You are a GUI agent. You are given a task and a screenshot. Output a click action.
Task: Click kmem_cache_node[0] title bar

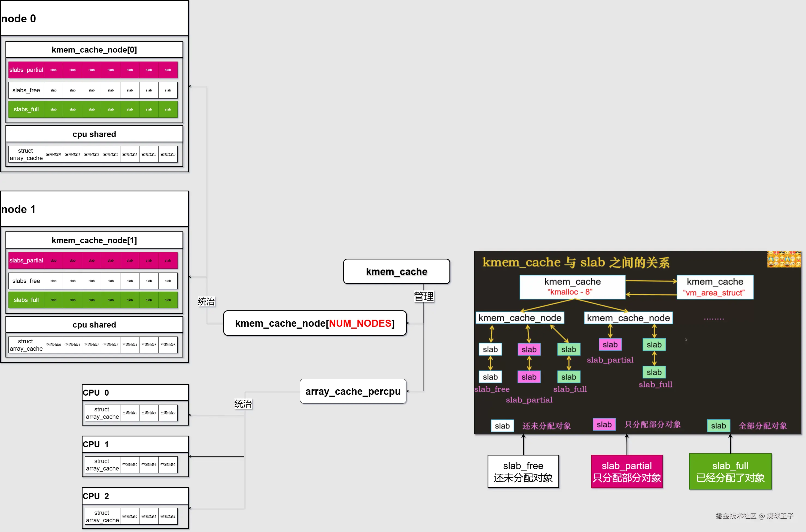tap(94, 50)
